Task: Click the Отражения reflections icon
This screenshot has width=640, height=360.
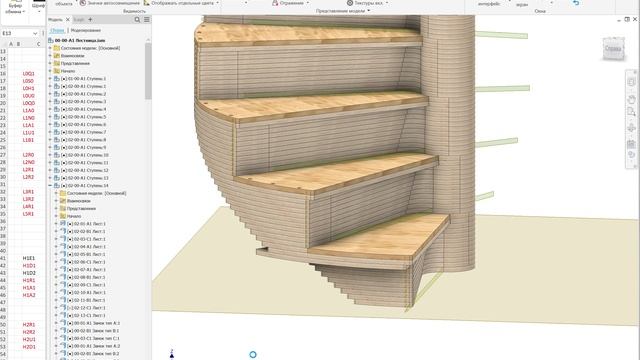Action: [275, 3]
